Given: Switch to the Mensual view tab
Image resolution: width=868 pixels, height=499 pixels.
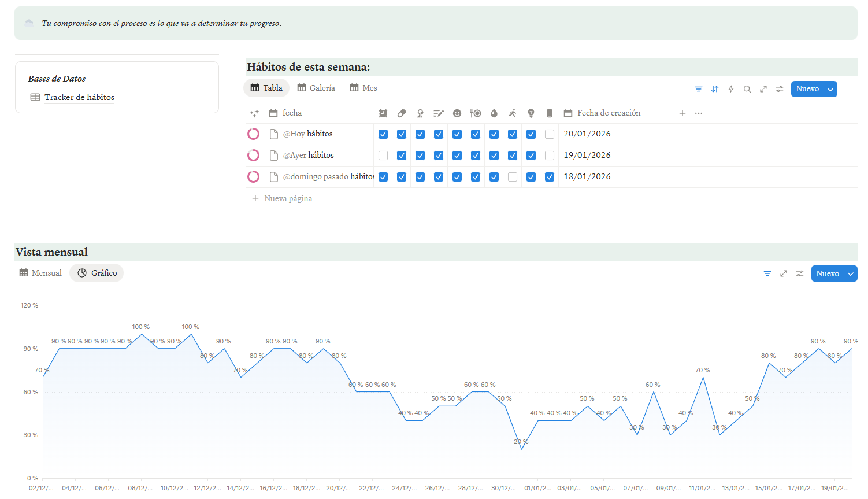Looking at the screenshot, I should point(40,273).
